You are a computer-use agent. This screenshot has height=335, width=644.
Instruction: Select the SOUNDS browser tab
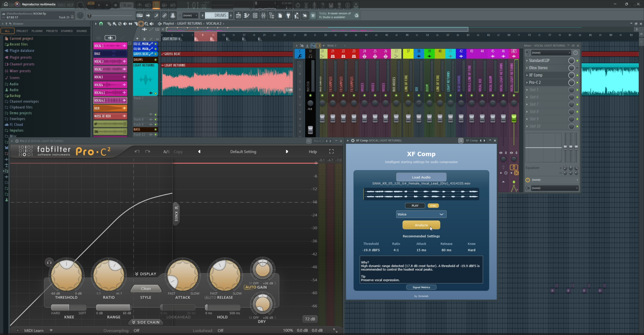click(x=81, y=31)
